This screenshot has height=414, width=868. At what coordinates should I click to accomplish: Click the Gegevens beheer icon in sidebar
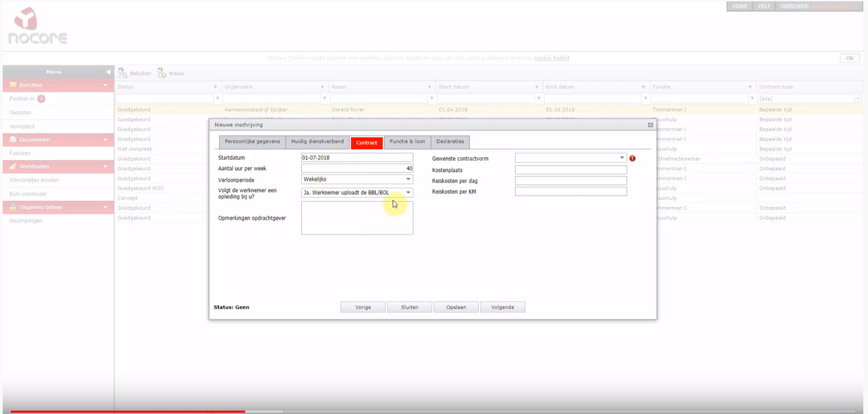[x=13, y=206]
